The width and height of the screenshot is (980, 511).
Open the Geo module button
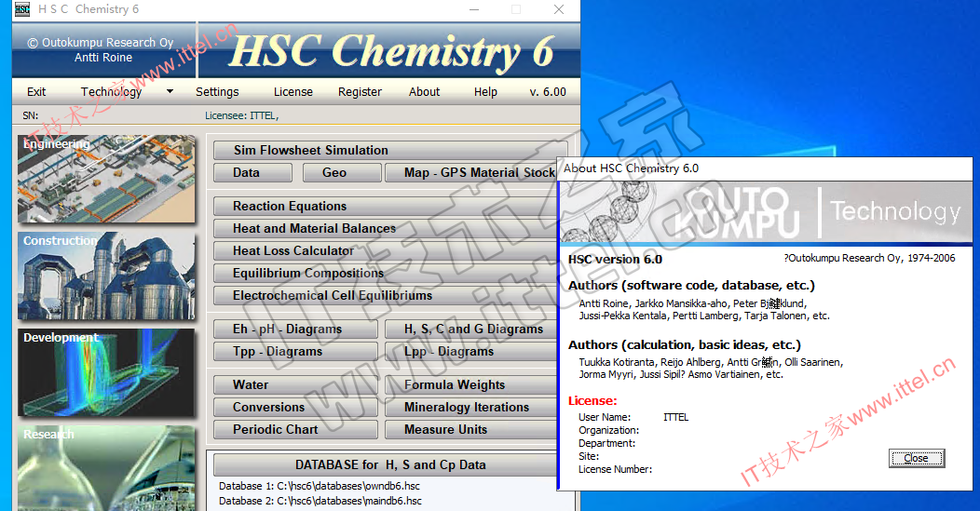[x=342, y=172]
